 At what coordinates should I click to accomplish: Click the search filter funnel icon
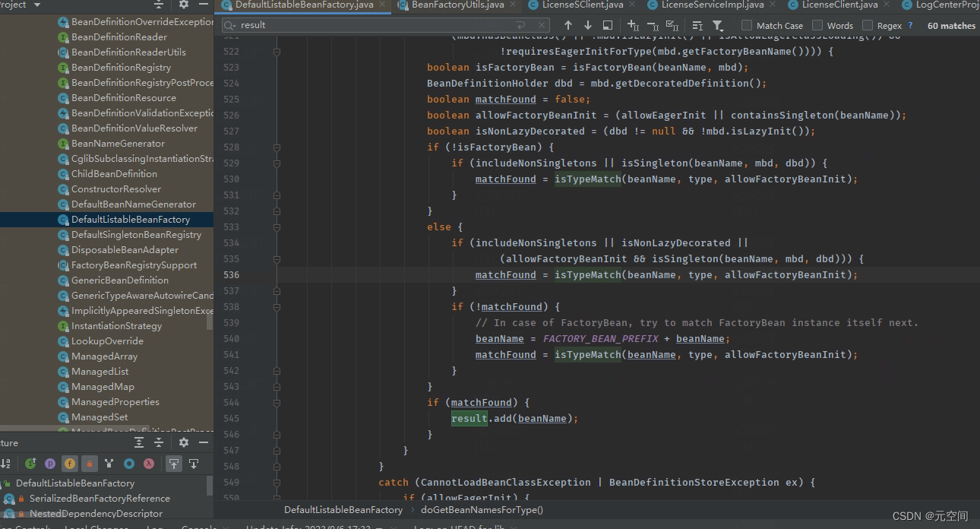pyautogui.click(x=718, y=25)
